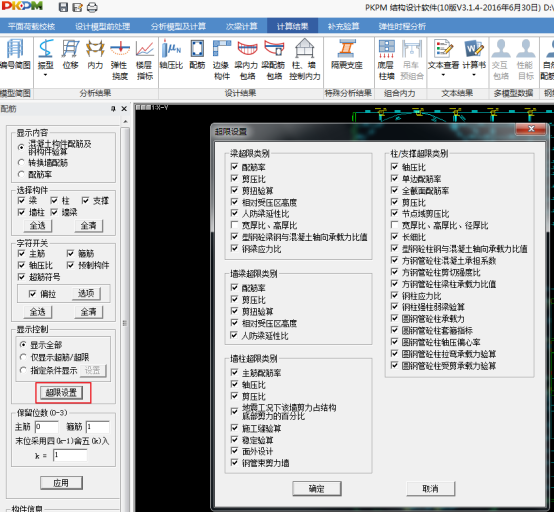This screenshot has height=512, width=554.
Task: Select 仅显示超筋/超限 radio option
Action: pyautogui.click(x=23, y=357)
